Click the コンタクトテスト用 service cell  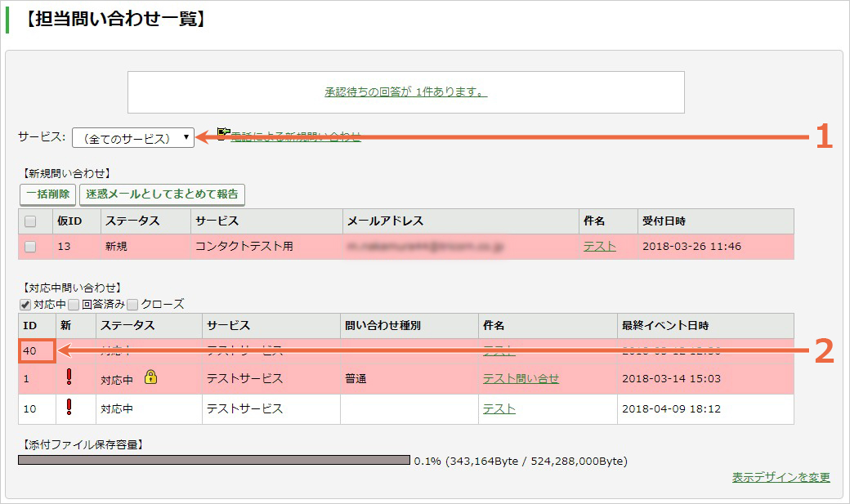tap(266, 246)
